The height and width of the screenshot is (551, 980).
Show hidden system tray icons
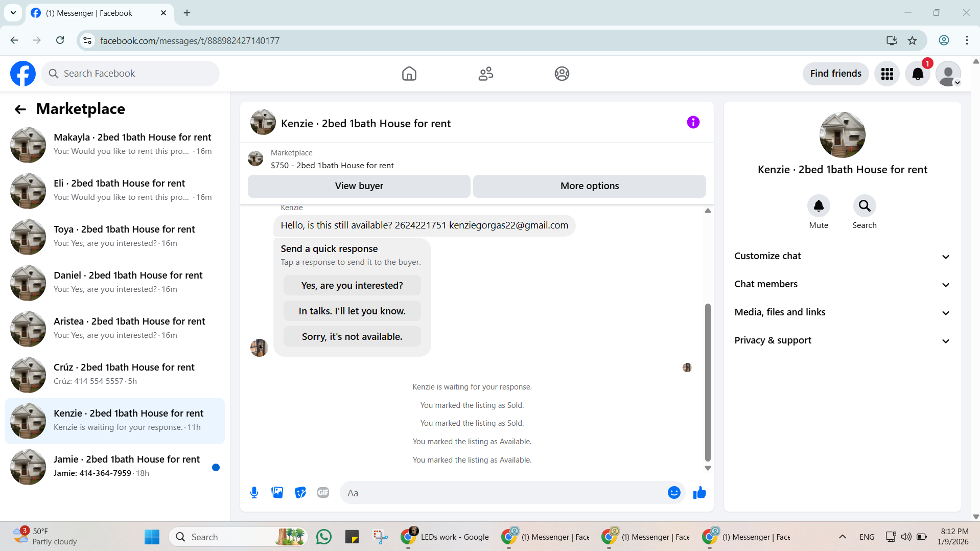tap(843, 537)
